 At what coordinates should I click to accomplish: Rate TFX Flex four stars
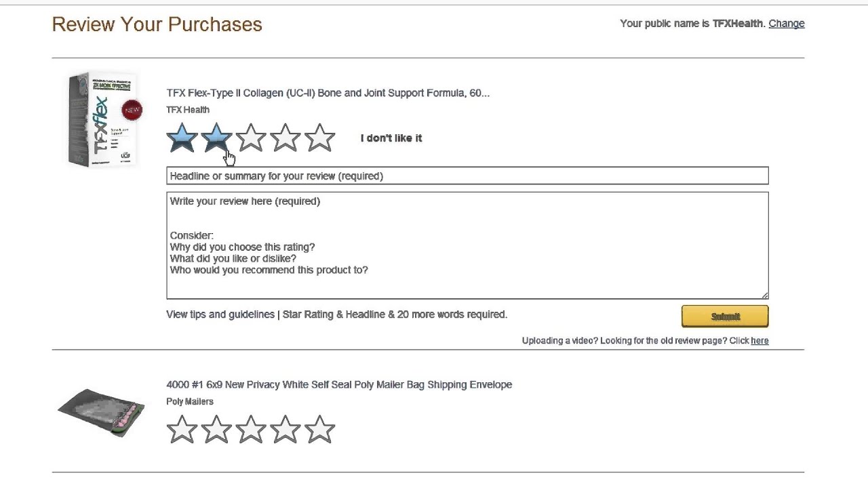285,138
